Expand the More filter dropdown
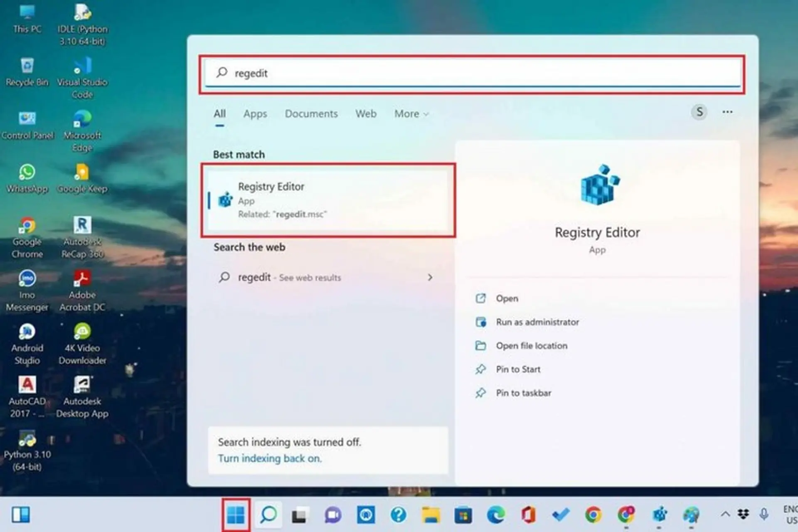 (411, 113)
